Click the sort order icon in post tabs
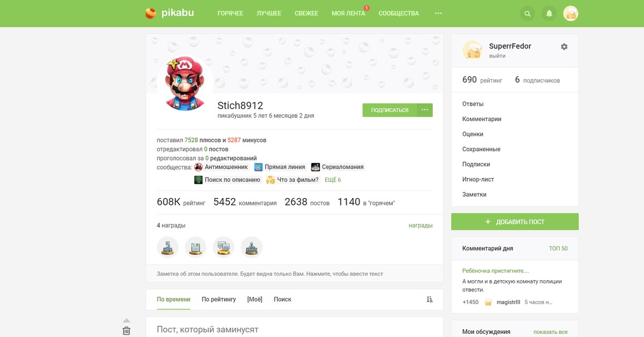Viewport: 644px width, 337px height. (429, 299)
